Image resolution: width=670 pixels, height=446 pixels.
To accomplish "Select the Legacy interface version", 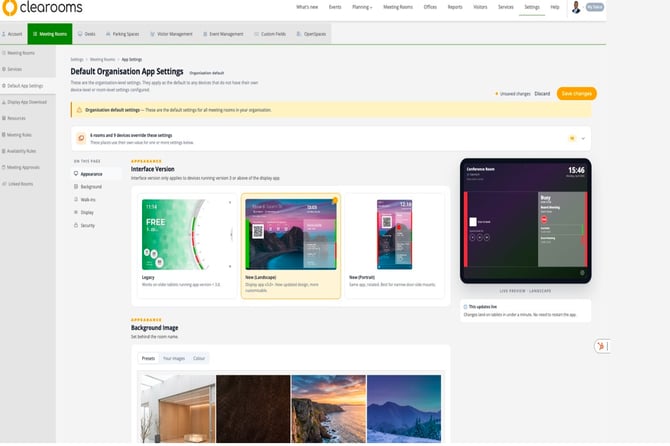I will tap(187, 245).
